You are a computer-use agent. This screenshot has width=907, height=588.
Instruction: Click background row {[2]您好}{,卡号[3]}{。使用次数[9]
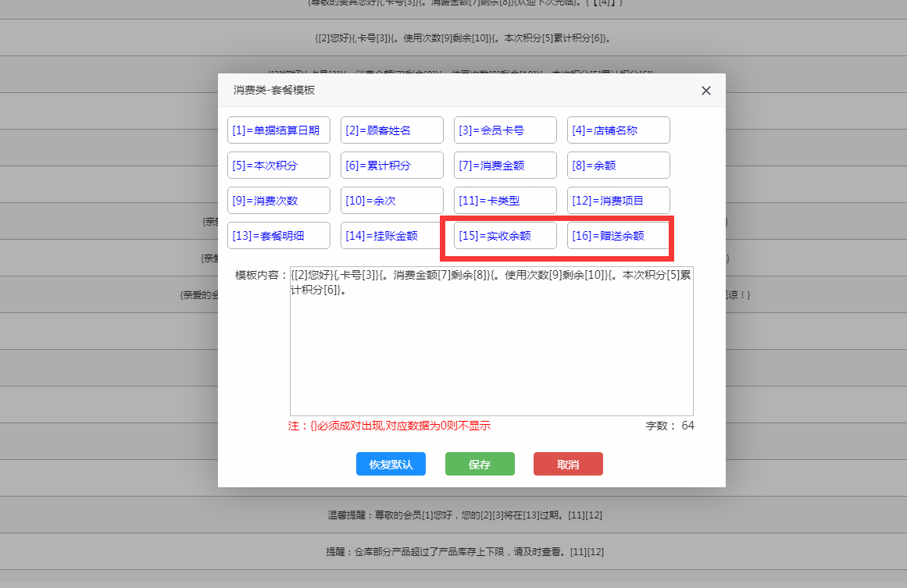(x=462, y=38)
